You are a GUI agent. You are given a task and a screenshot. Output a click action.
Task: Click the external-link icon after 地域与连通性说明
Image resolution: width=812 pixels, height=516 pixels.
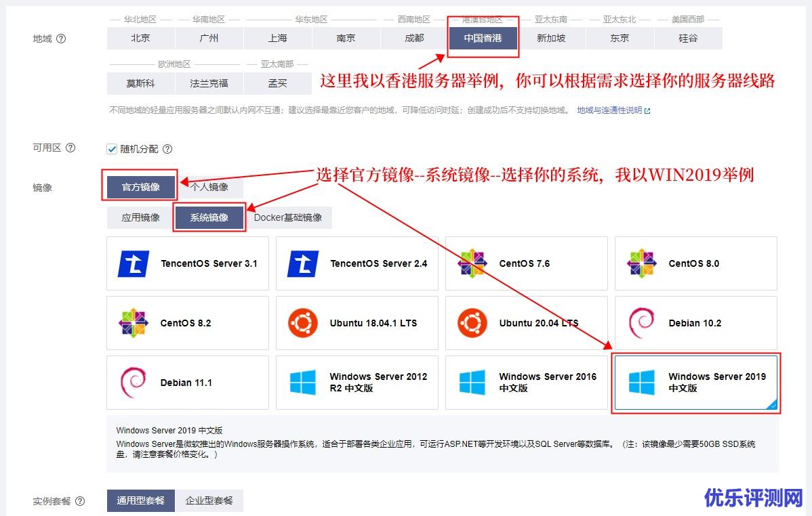tap(647, 111)
